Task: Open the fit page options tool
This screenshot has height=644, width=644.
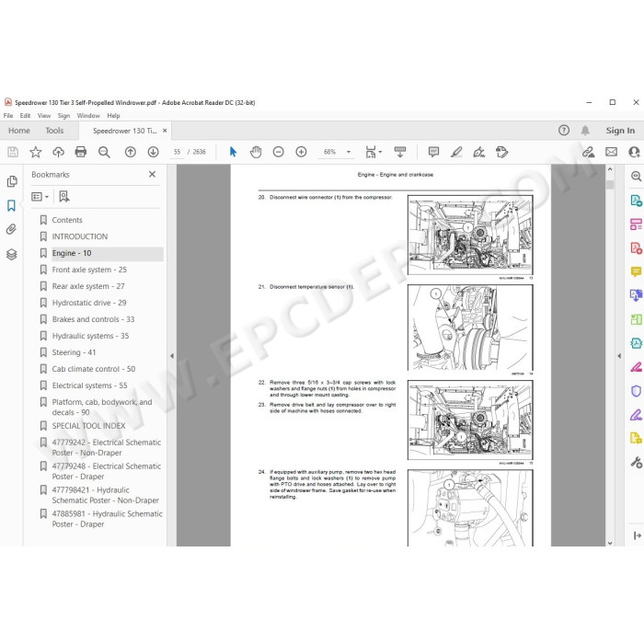Action: point(373,152)
